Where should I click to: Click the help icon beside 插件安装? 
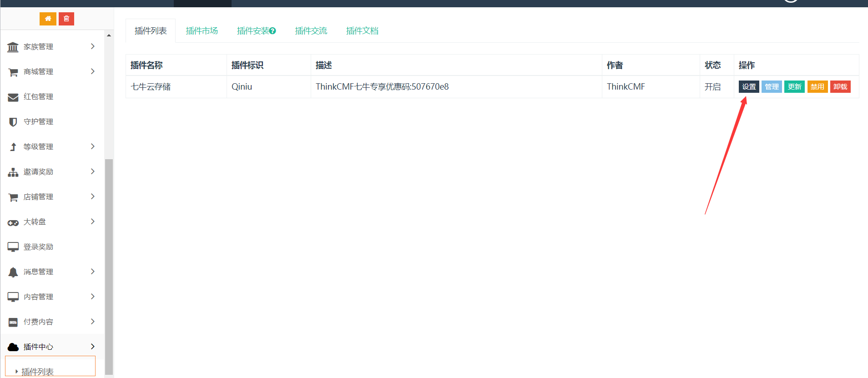(273, 31)
